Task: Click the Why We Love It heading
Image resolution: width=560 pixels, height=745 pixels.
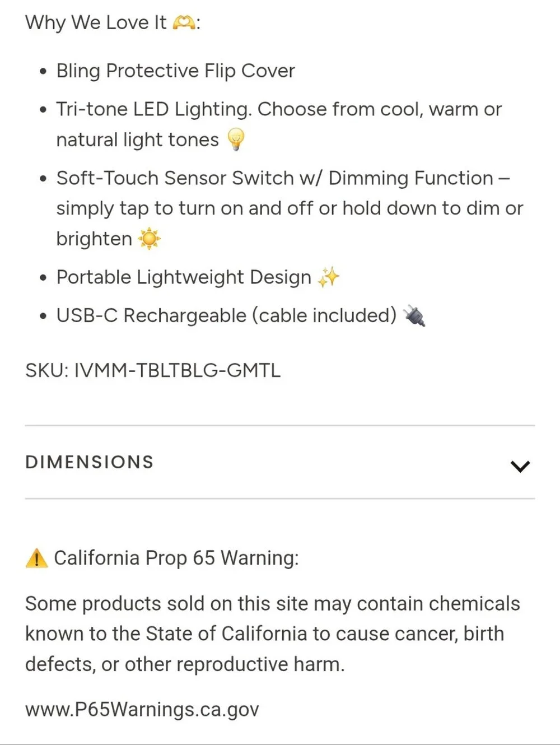Action: 113,22
